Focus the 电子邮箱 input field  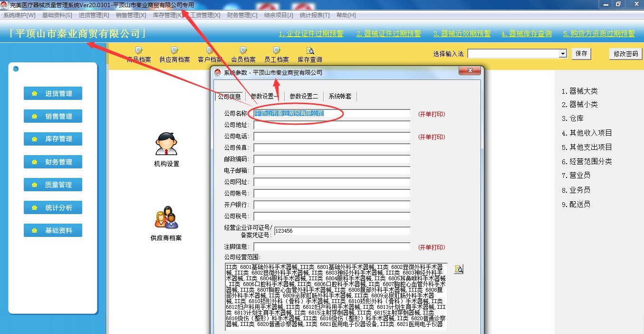332,171
